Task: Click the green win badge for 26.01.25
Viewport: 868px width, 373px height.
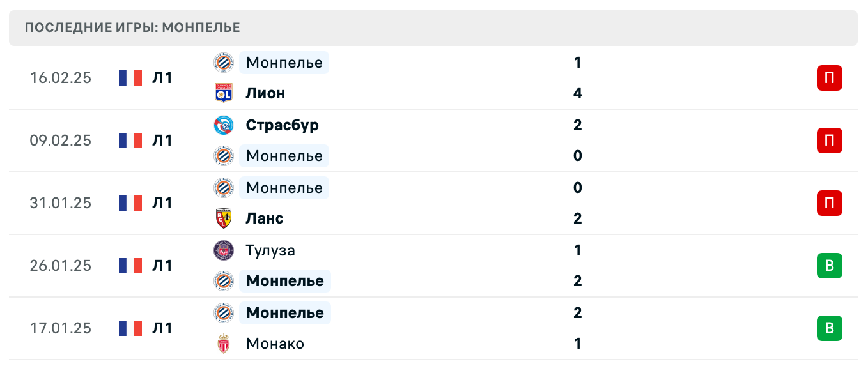Action: tap(829, 266)
